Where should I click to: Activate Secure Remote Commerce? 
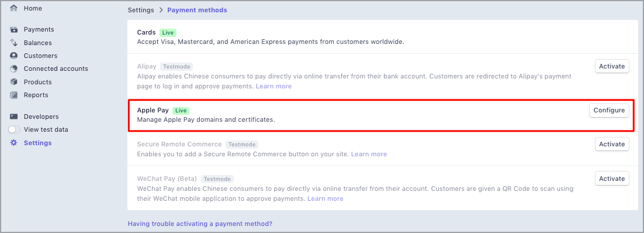612,145
